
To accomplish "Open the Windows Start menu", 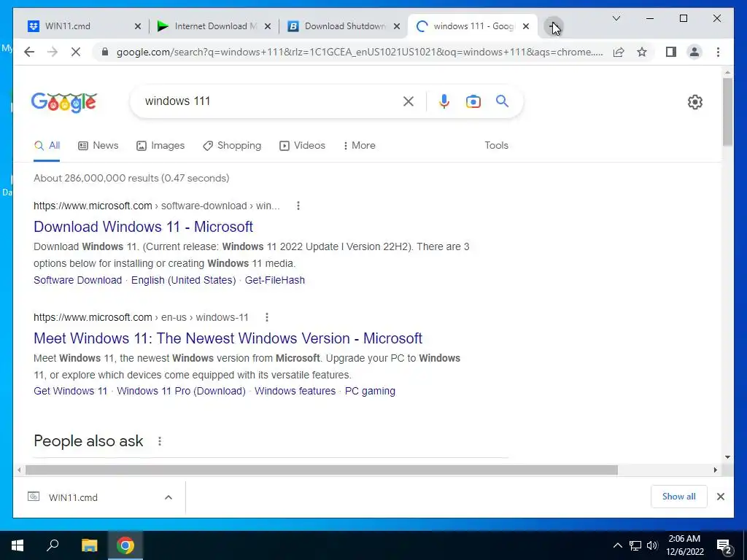I will [18, 545].
